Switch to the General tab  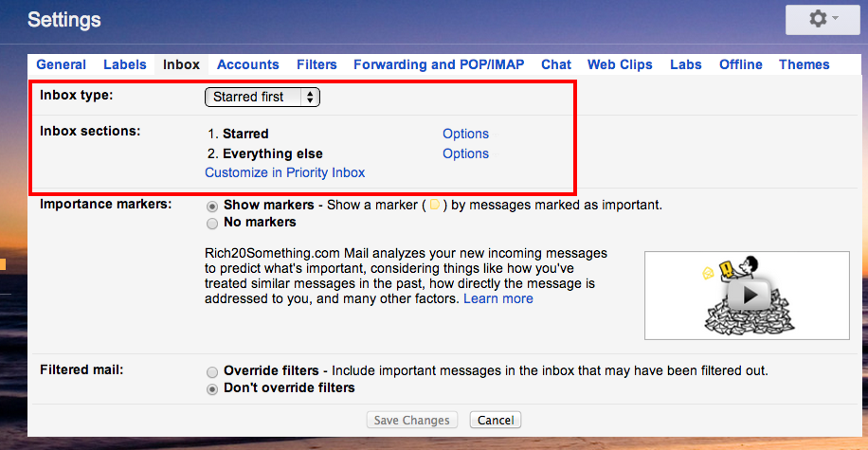(61, 64)
